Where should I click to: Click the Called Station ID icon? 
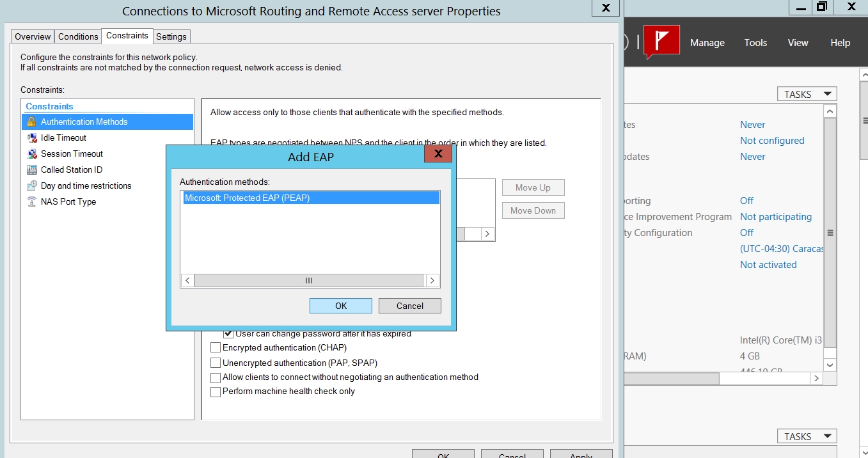(x=31, y=170)
